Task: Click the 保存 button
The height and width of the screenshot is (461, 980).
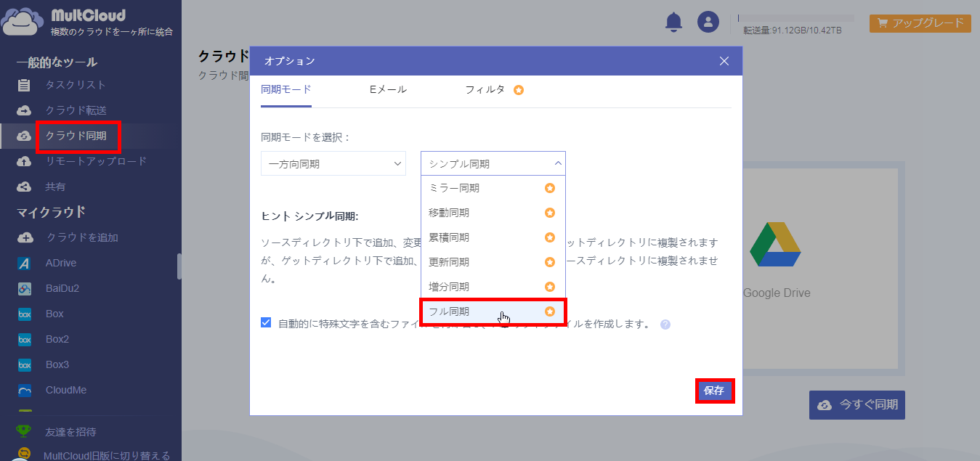Action: coord(714,391)
